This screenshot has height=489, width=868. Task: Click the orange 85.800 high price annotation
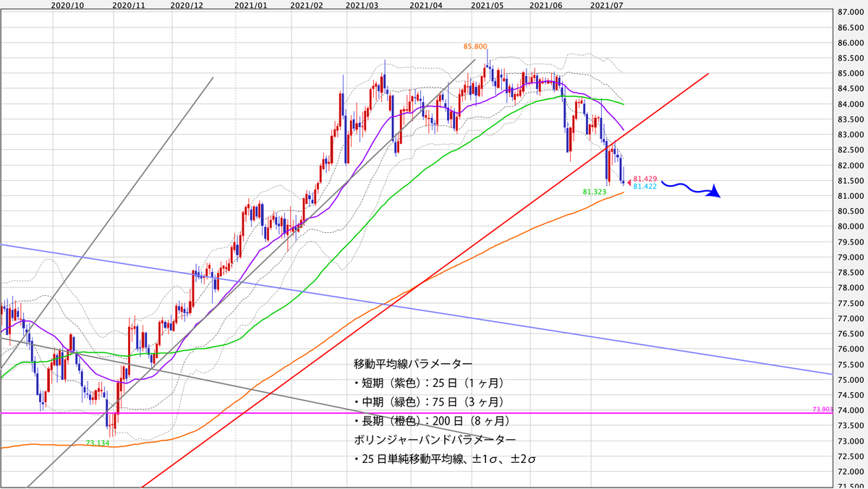pos(475,46)
